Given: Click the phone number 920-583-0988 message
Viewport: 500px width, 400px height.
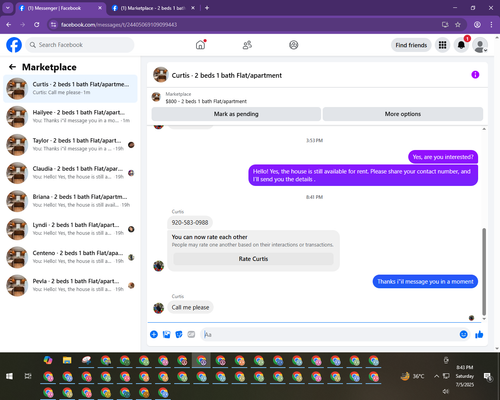Looking at the screenshot, I should coord(190,222).
